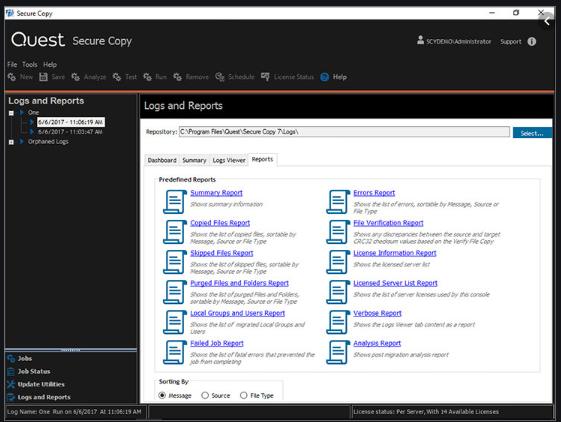This screenshot has width=561, height=422.
Task: Click the Repository path input field
Action: click(344, 132)
